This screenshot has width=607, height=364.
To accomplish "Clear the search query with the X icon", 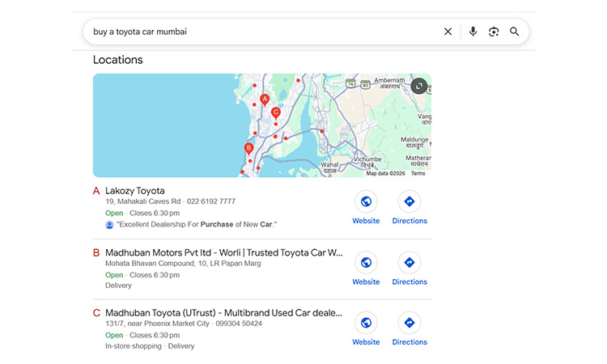I will 448,32.
